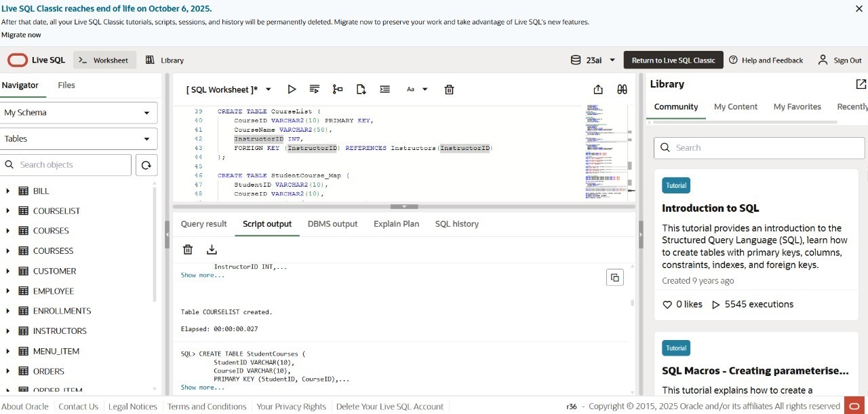The width and height of the screenshot is (868, 414).
Task: Switch to the Files tab
Action: [x=66, y=85]
